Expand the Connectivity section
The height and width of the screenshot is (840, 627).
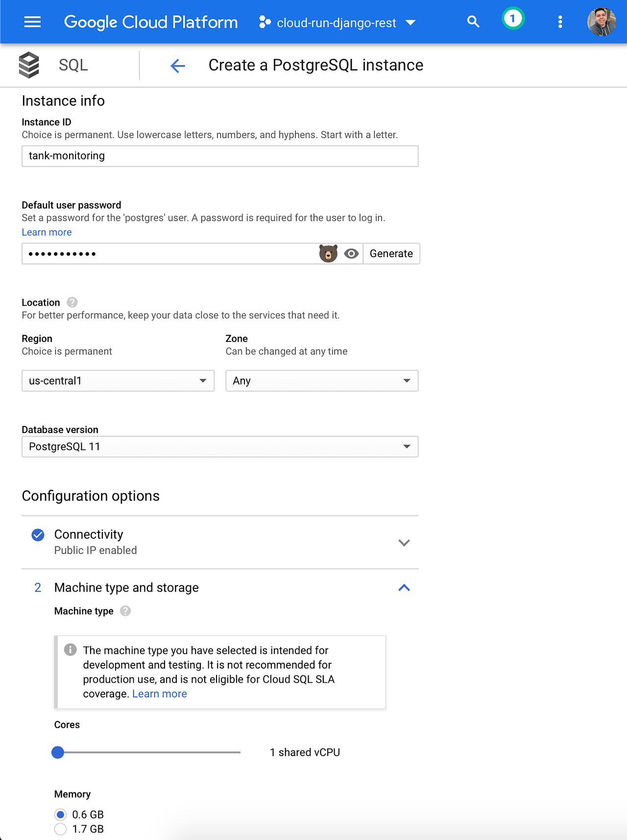tap(404, 543)
